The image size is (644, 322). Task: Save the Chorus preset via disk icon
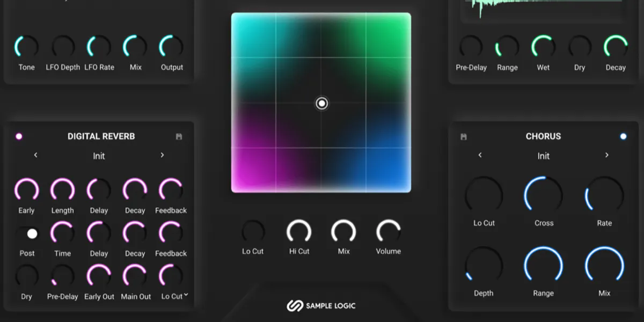463,136
